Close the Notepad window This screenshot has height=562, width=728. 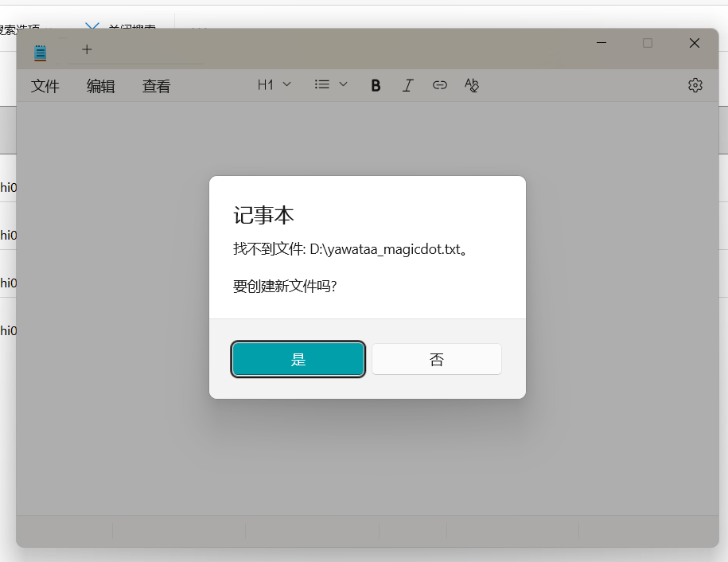click(695, 43)
